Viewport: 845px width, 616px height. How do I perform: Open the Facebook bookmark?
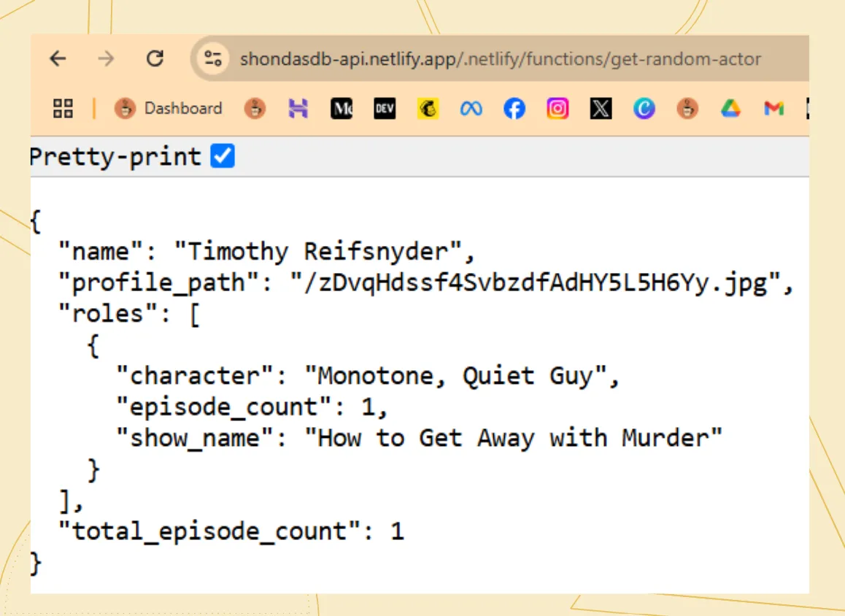pos(514,109)
